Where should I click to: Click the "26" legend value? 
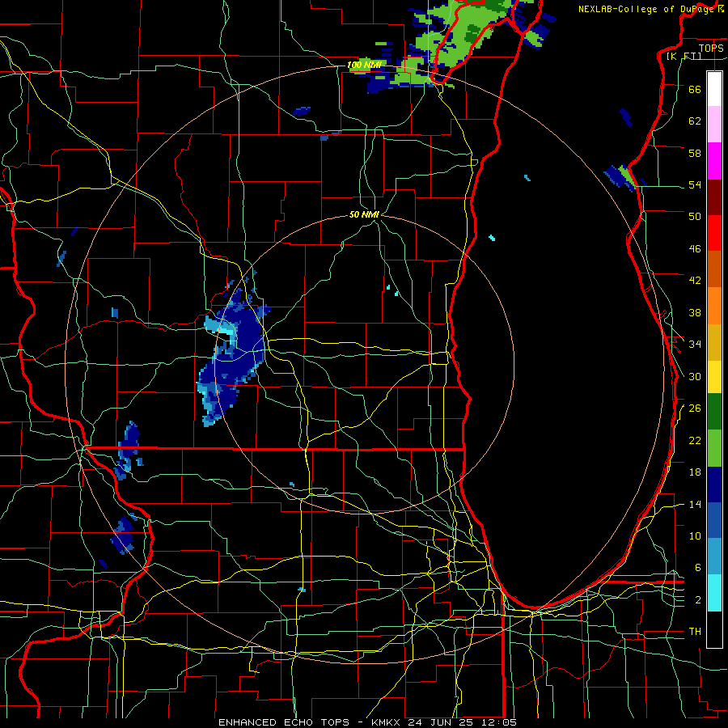[x=695, y=408]
